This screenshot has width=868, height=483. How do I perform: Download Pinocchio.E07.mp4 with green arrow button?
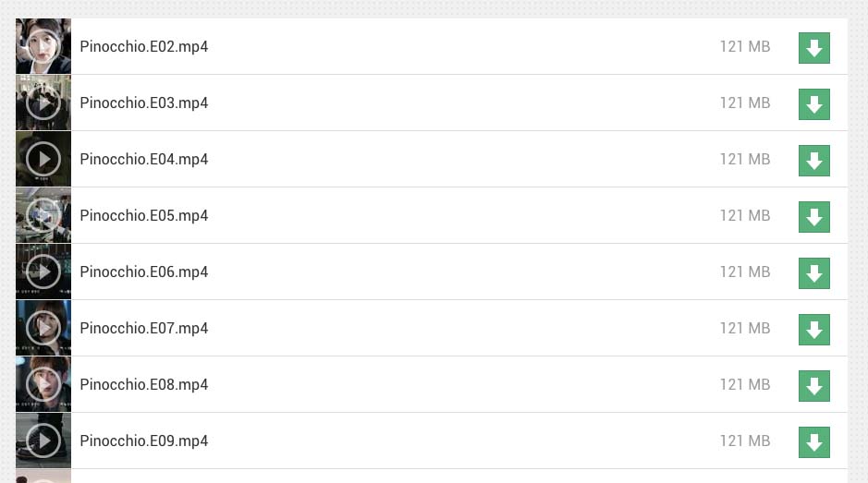click(x=813, y=330)
